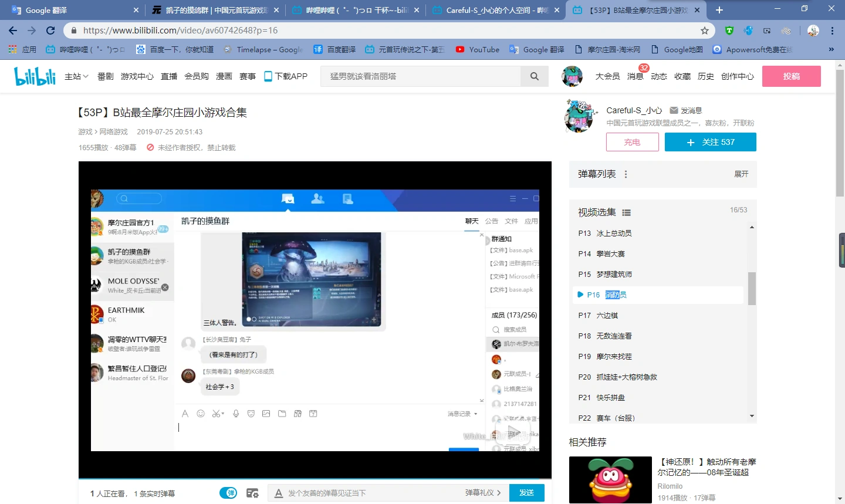Screen dimensions: 845x504
Task: Click the 发消息 envelope icon by uploader name
Action: coord(673,110)
